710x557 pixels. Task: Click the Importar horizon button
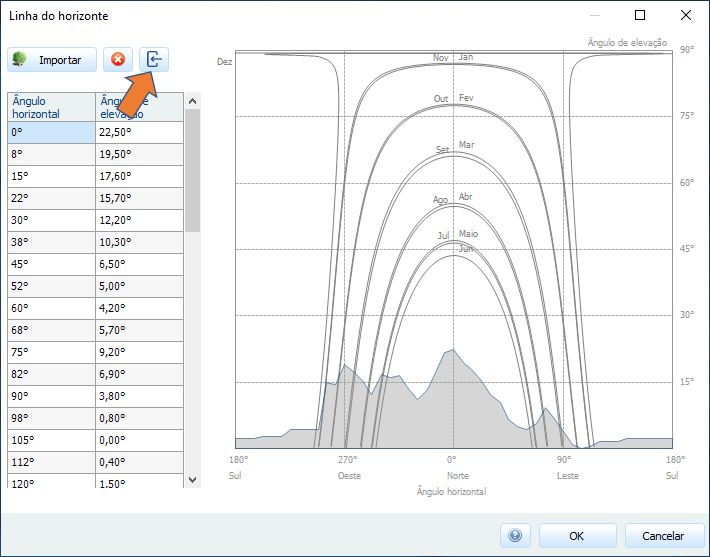[52, 60]
